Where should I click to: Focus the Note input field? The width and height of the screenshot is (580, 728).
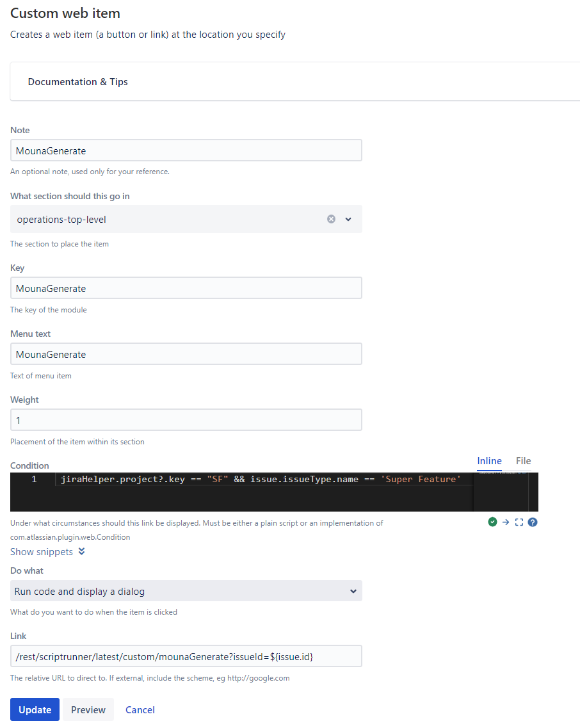point(186,150)
